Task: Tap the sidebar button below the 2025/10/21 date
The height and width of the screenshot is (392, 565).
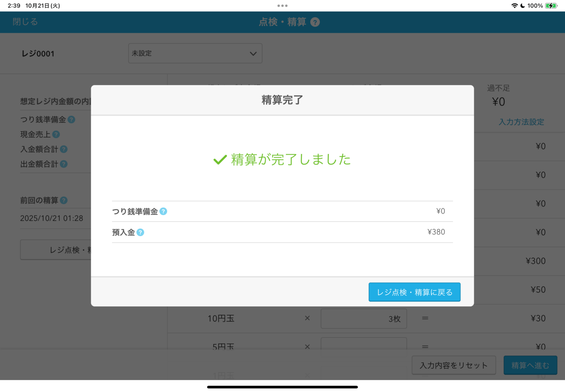Action: click(x=56, y=250)
